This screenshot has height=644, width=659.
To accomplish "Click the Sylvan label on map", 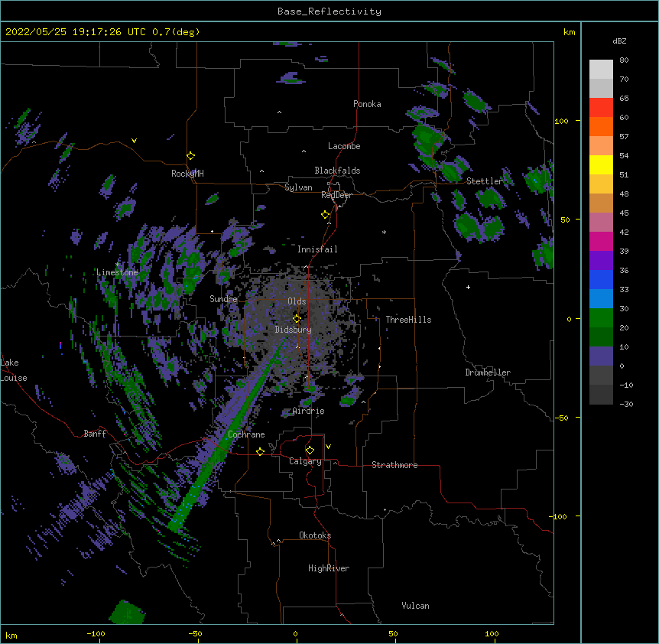I will 298,187.
